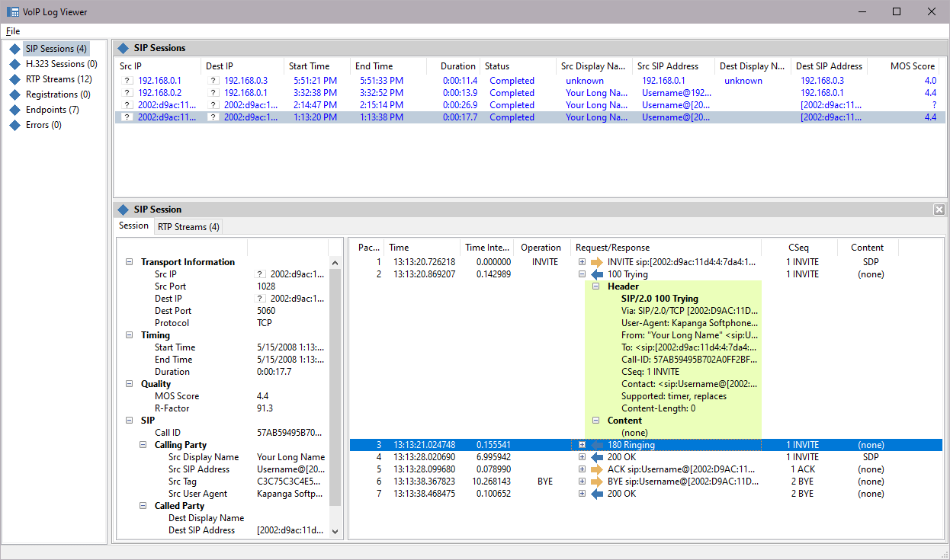Viewport: 950px width, 560px height.
Task: Expand the 180 Ringing packet row
Action: pyautogui.click(x=582, y=445)
